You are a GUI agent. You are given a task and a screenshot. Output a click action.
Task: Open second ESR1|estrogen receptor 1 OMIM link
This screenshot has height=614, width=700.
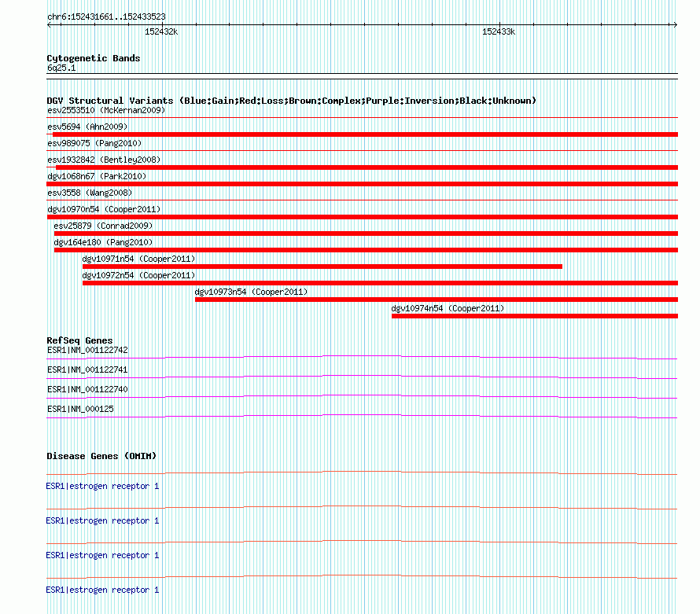pyautogui.click(x=102, y=520)
